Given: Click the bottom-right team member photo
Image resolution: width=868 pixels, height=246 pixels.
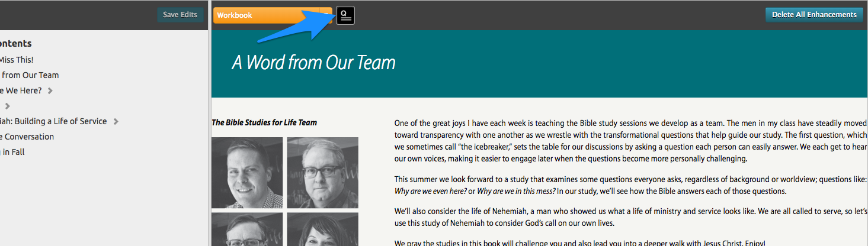Looking at the screenshot, I should coord(322,229).
